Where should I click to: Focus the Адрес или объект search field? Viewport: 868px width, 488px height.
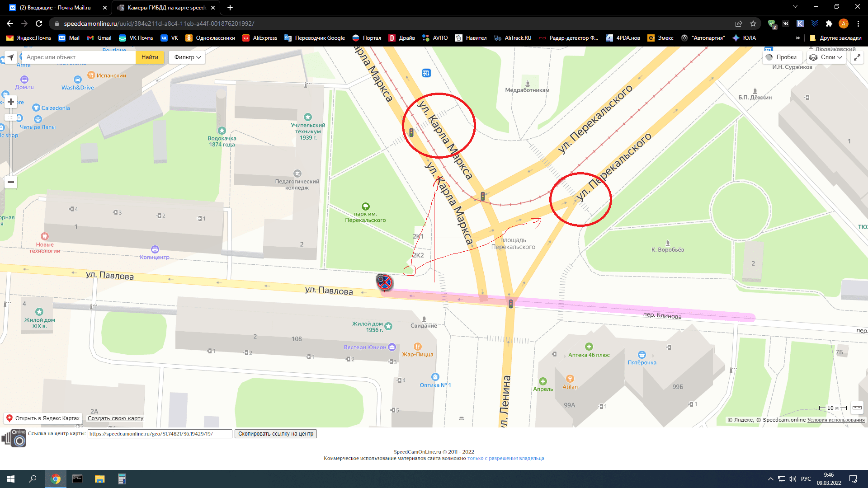tap(79, 57)
